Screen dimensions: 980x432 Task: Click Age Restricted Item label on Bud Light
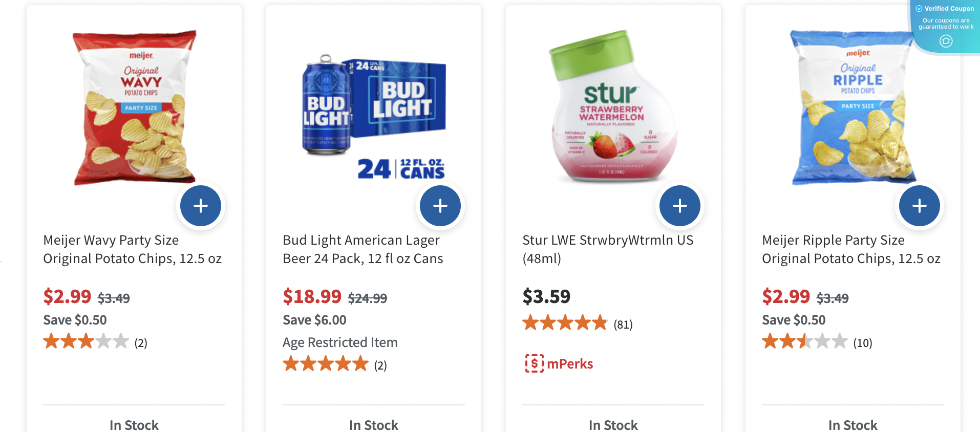pyautogui.click(x=340, y=342)
